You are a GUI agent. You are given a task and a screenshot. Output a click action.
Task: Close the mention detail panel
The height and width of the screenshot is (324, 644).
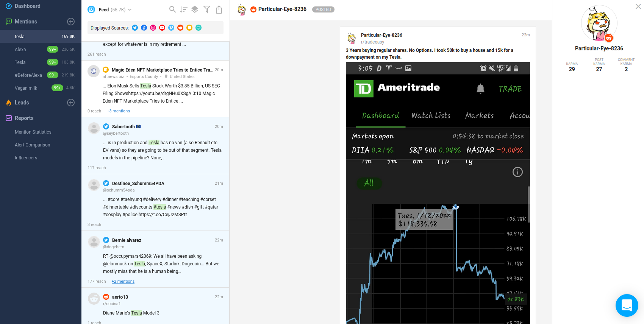click(638, 6)
